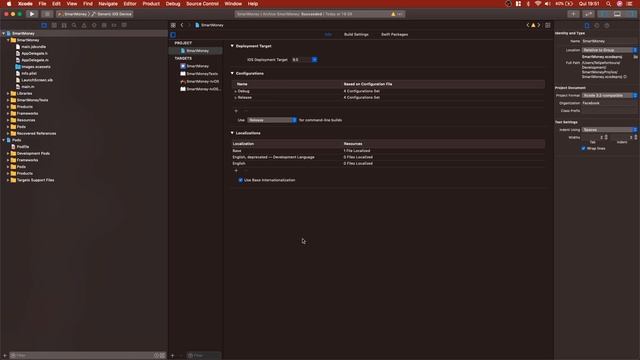The height and width of the screenshot is (360, 640).
Task: Click the yellow warning icon in activity bar
Action: (x=393, y=14)
